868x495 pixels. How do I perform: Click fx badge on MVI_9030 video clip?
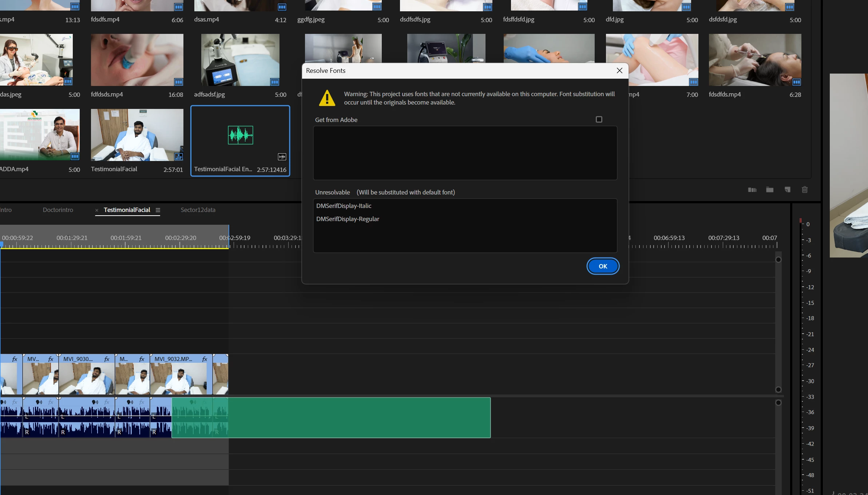(x=107, y=359)
